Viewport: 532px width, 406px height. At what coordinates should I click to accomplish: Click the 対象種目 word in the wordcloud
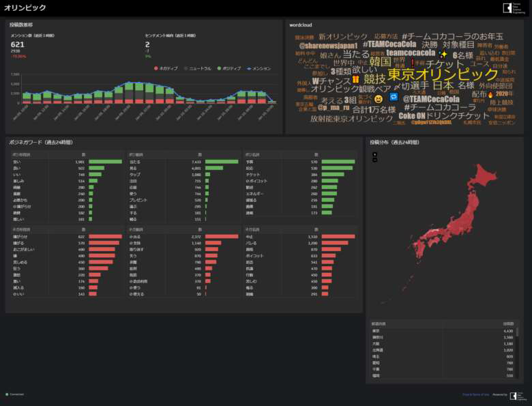pos(459,44)
